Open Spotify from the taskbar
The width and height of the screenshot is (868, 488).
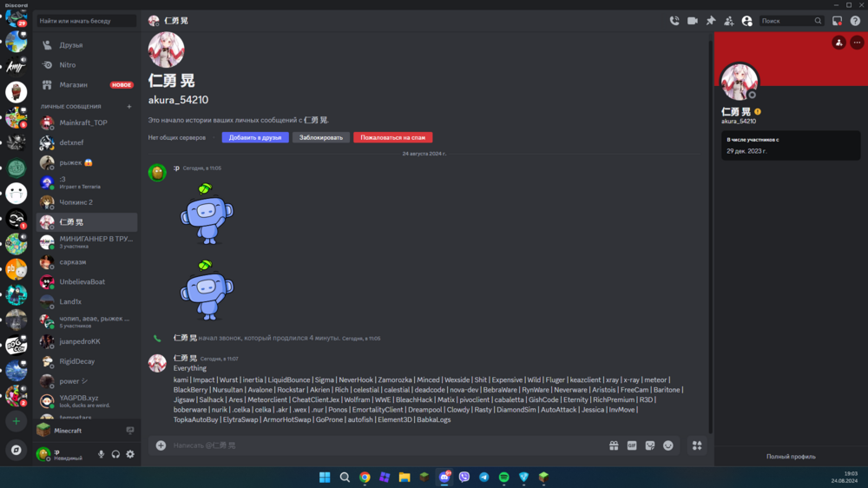pyautogui.click(x=503, y=477)
